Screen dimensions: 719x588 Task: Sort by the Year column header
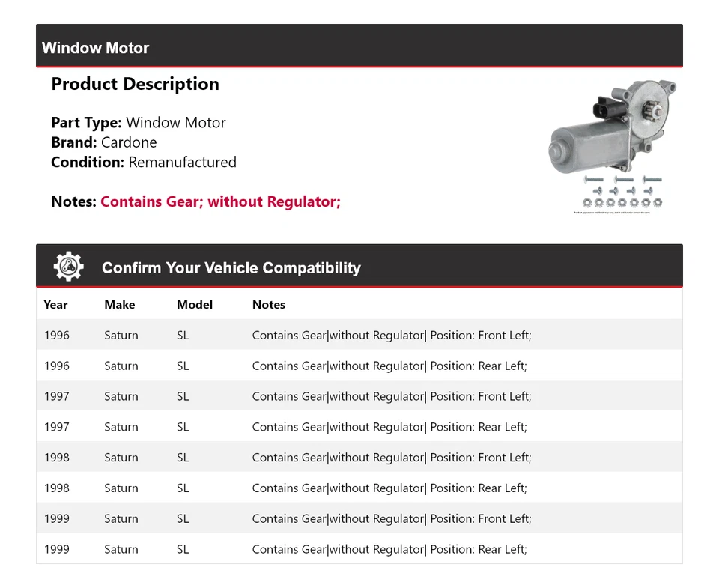(x=55, y=304)
